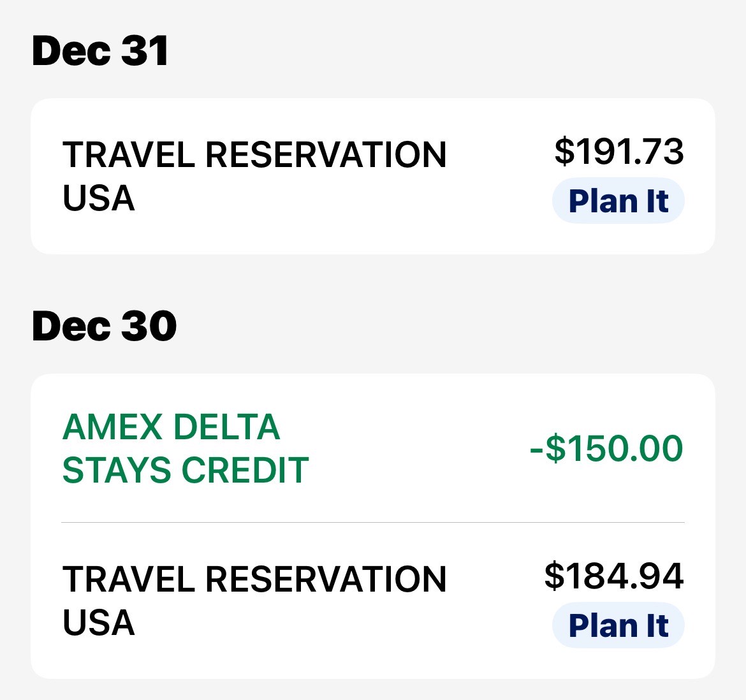The height and width of the screenshot is (700, 746).
Task: Tap Plan It for the $191.73 charge
Action: 618,201
